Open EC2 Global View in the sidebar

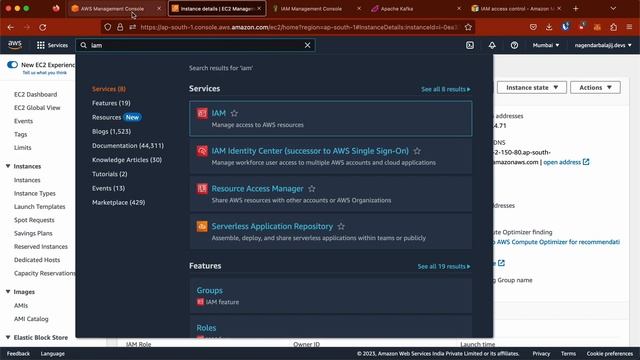tap(37, 108)
